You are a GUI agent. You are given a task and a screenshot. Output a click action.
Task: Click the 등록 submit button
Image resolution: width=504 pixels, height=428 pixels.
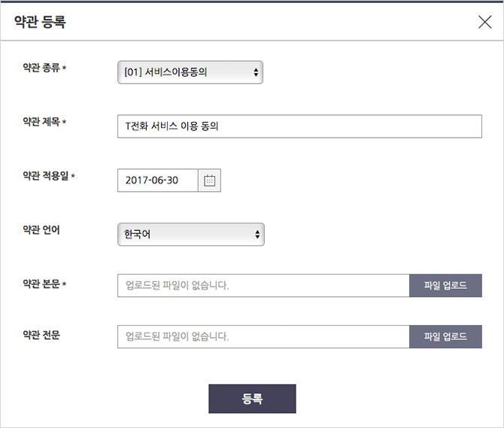pyautogui.click(x=252, y=399)
